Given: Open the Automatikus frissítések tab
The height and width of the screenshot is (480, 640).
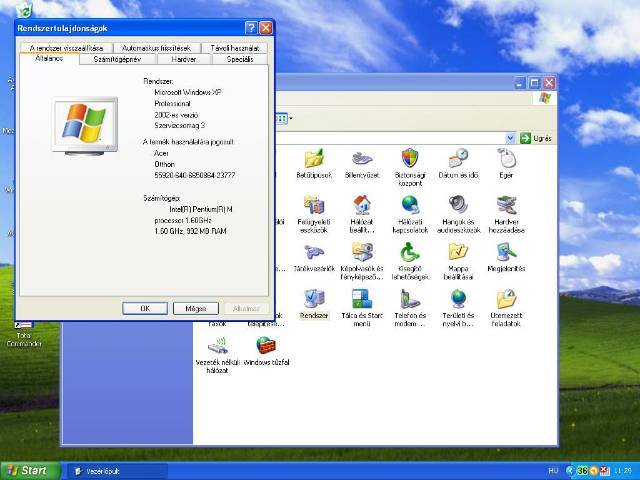Looking at the screenshot, I should coord(156,47).
